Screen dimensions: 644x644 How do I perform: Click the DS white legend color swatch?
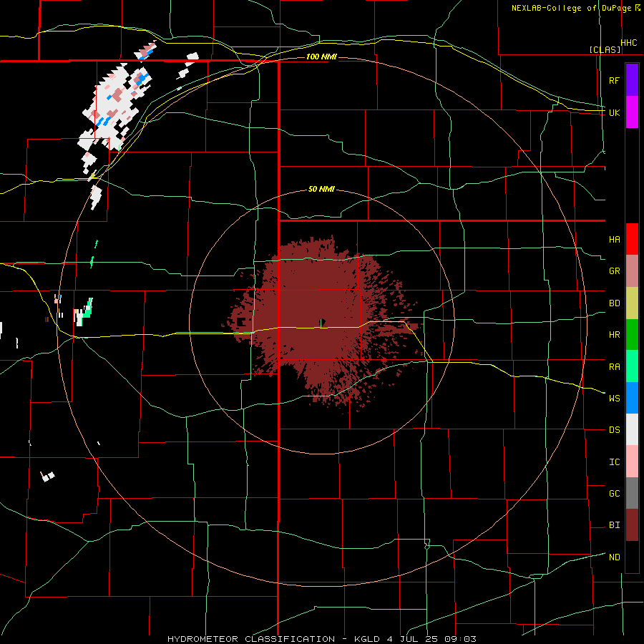632,429
